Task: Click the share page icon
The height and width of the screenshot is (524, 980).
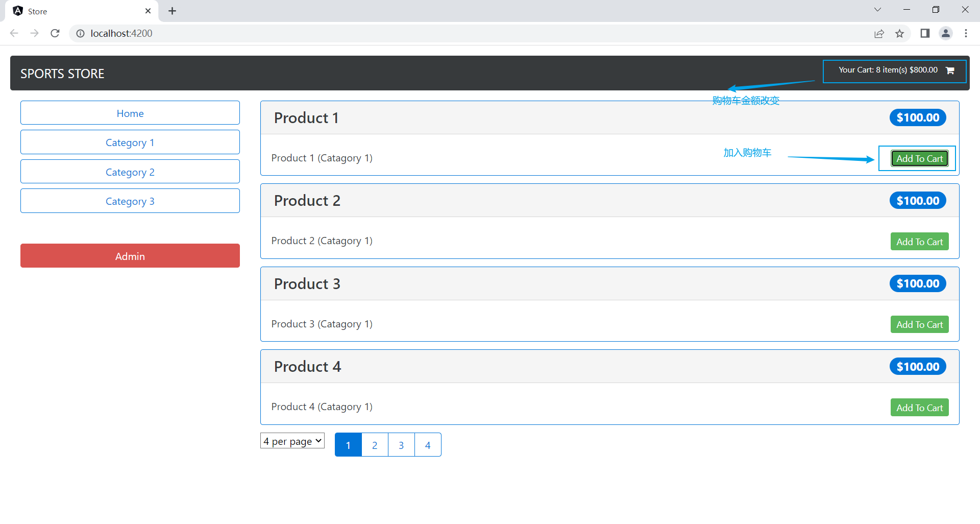Action: 879,33
